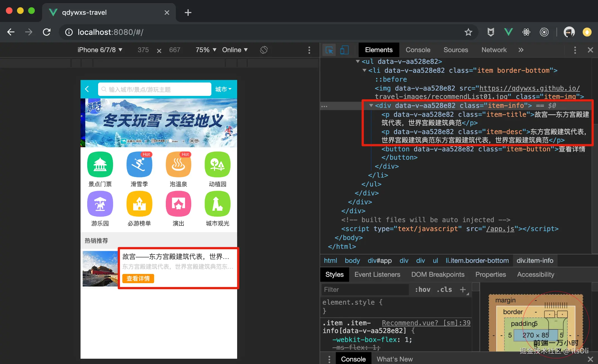The height and width of the screenshot is (364, 598).
Task: Click the city search input field
Action: click(x=155, y=89)
